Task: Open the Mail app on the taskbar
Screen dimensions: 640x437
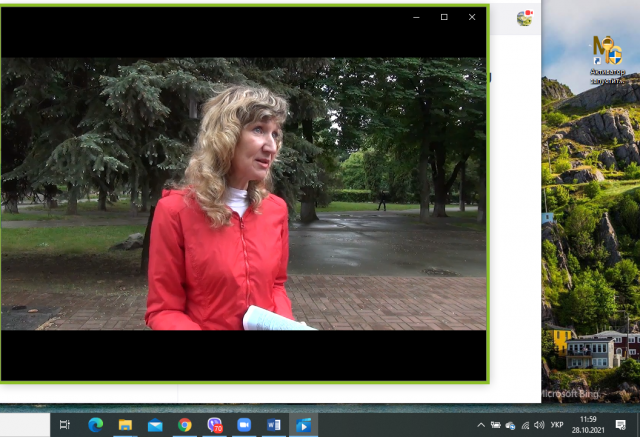Action: (155, 425)
